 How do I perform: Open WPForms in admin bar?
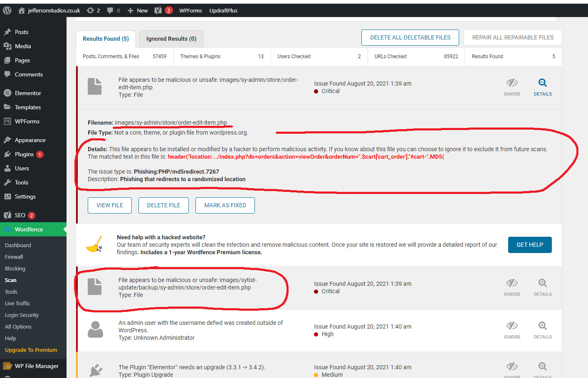click(190, 10)
